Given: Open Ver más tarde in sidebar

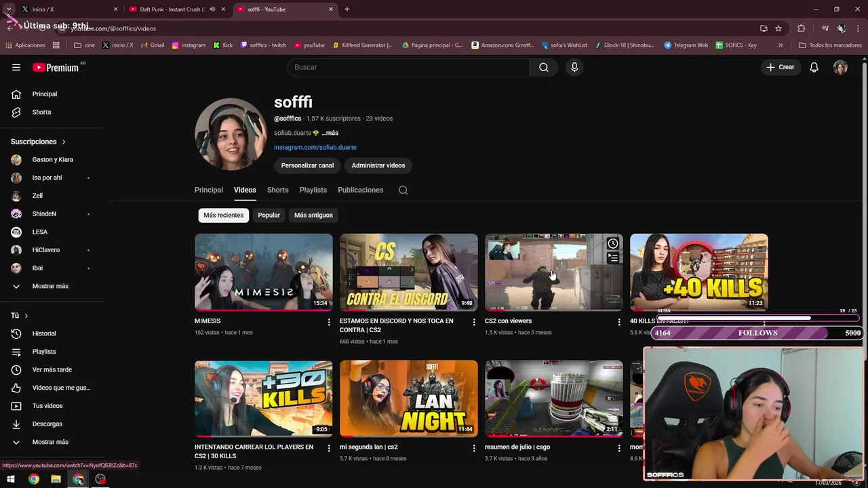Looking at the screenshot, I should (52, 369).
